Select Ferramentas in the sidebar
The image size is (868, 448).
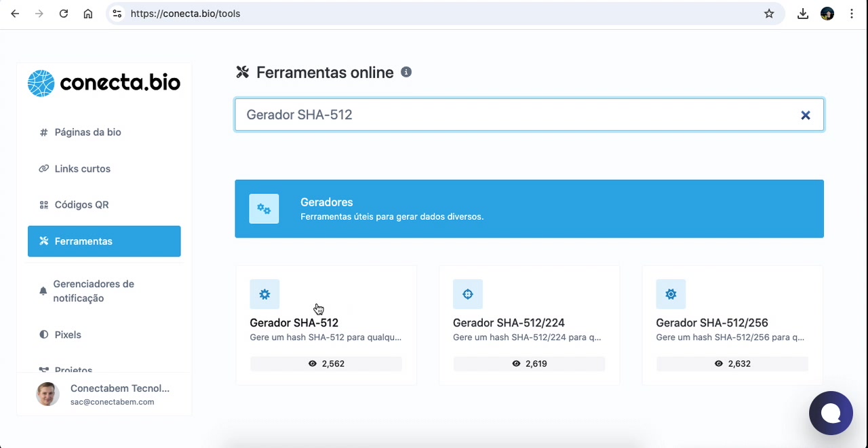point(104,241)
